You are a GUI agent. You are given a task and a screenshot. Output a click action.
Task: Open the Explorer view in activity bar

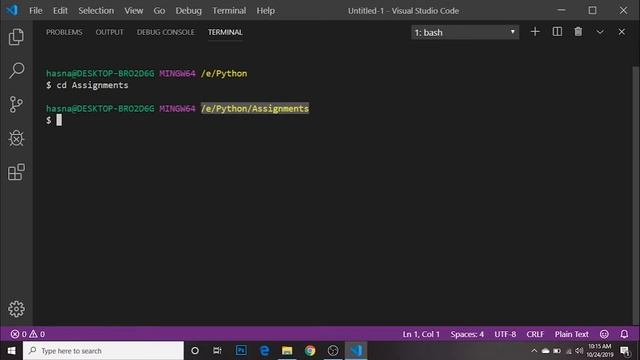pos(16,37)
